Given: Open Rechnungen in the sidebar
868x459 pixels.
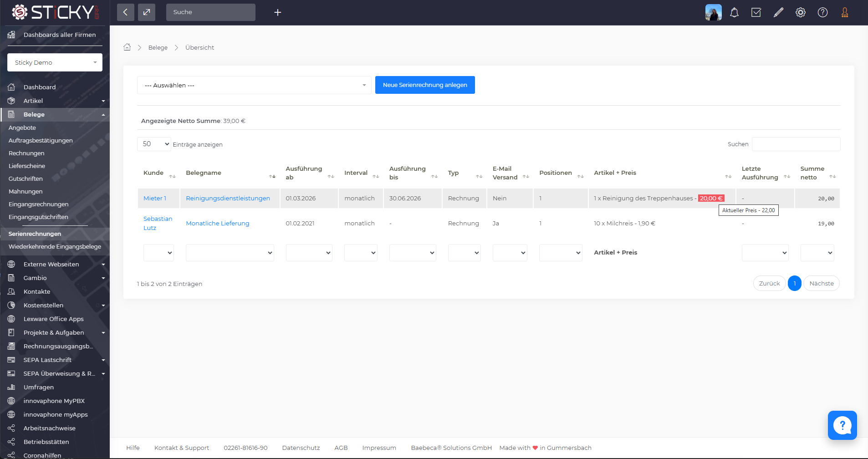Looking at the screenshot, I should point(26,153).
